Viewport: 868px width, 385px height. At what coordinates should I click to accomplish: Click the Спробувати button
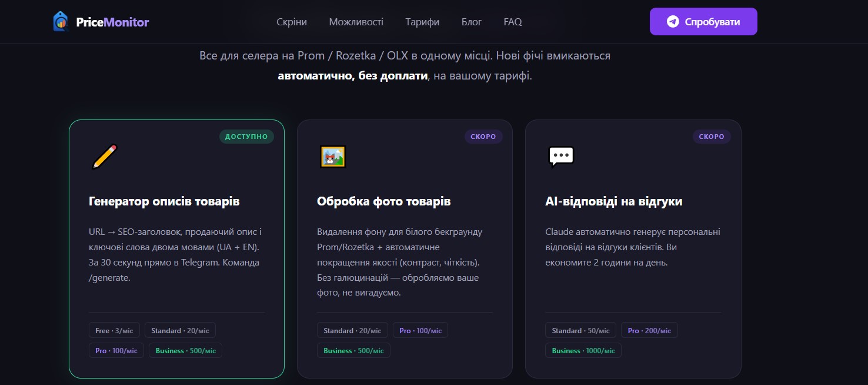(x=703, y=22)
